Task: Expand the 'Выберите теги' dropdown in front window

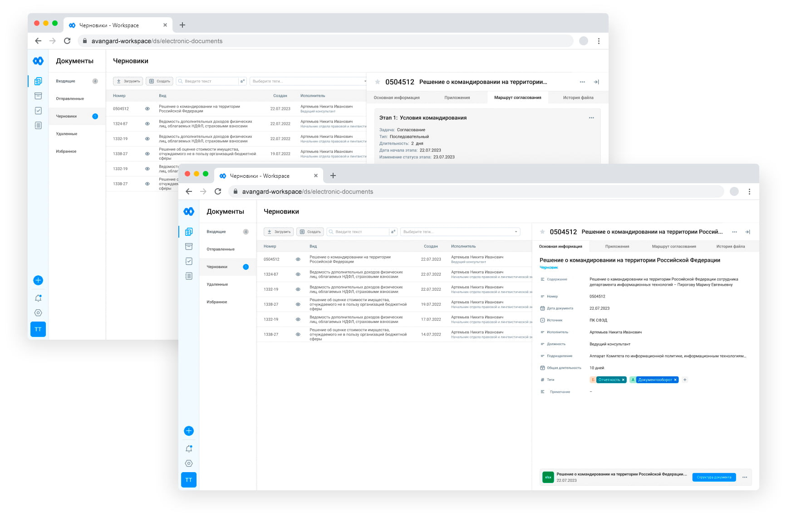Action: 516,232
